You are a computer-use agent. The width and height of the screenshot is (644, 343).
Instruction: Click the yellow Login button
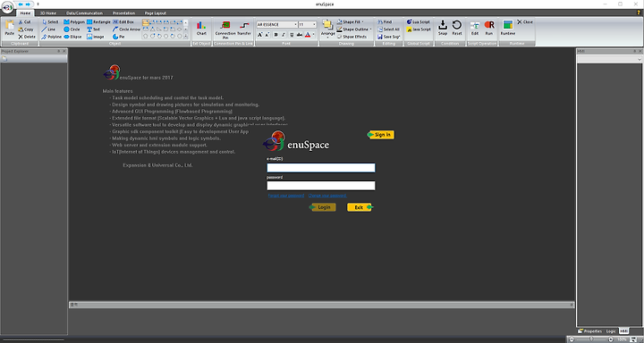click(323, 207)
